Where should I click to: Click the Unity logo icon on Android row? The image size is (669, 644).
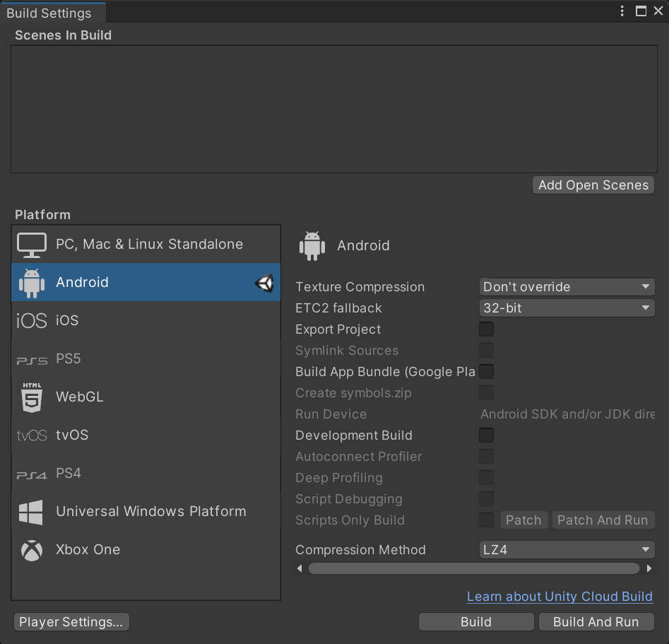click(264, 283)
